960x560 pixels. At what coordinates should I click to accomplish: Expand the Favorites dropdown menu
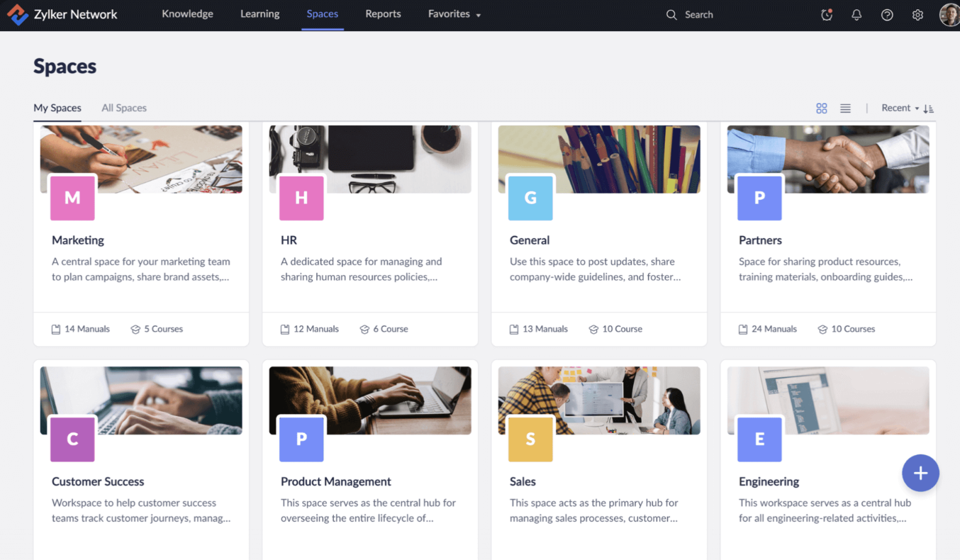pyautogui.click(x=454, y=14)
